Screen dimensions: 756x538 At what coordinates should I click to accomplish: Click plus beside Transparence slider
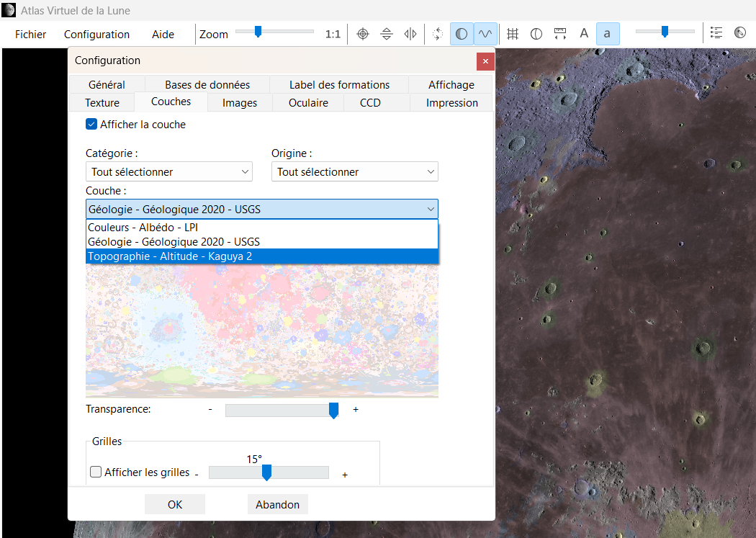[x=356, y=409]
